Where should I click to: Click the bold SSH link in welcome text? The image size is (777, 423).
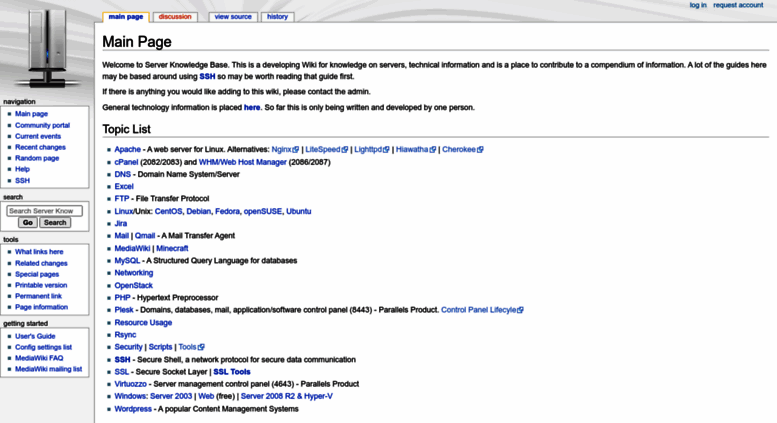[x=207, y=77]
